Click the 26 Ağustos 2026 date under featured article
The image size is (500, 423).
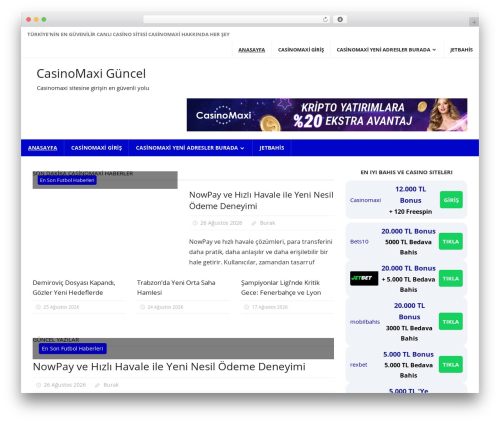pyautogui.click(x=221, y=223)
